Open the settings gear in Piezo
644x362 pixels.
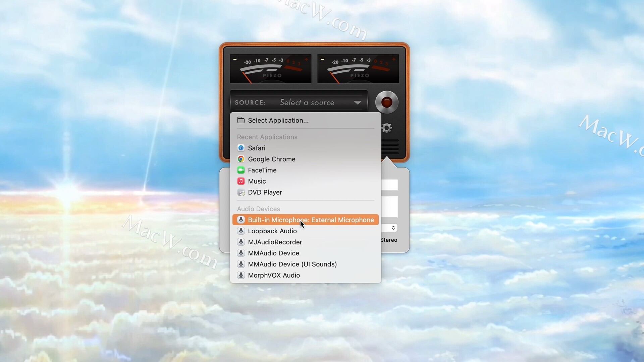click(x=387, y=128)
